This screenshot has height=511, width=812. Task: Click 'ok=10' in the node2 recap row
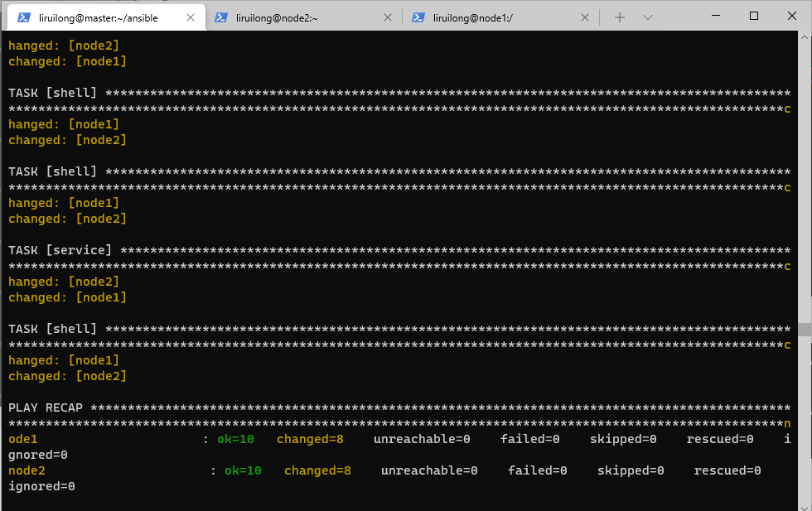point(243,470)
